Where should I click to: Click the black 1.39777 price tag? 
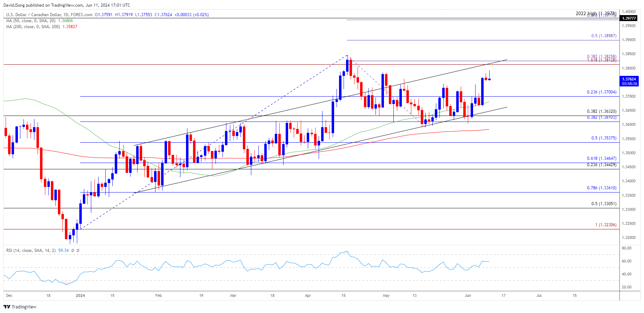(628, 18)
